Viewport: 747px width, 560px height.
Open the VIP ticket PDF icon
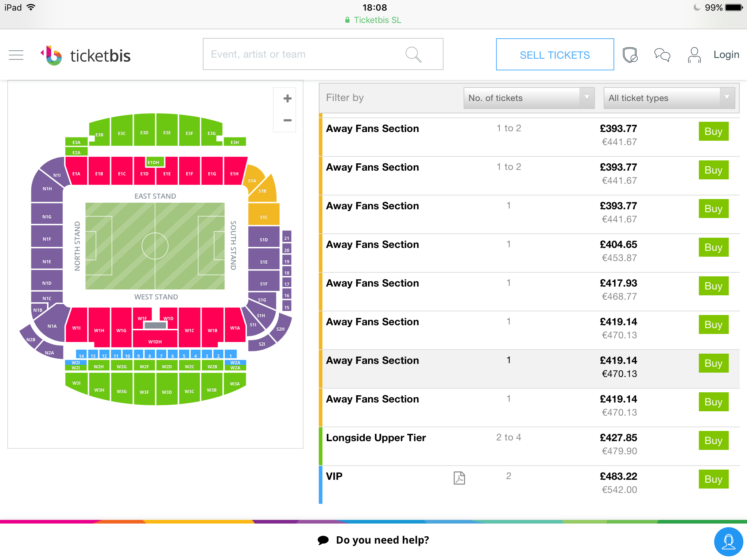(x=459, y=478)
